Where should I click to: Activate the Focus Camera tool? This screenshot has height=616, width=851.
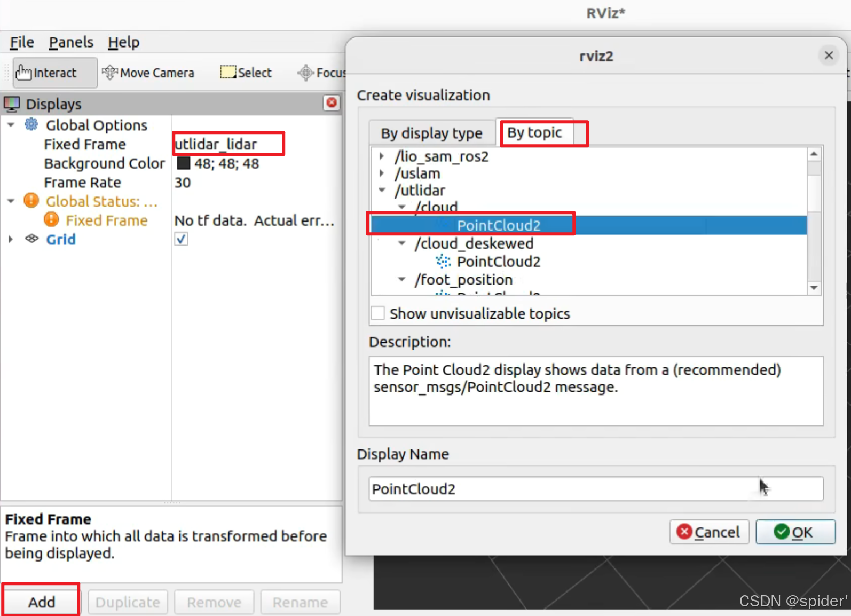(321, 73)
